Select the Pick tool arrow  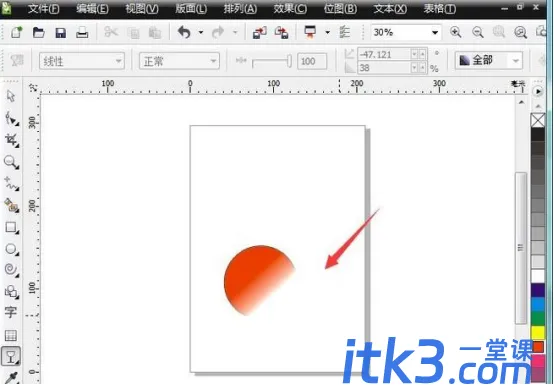[x=11, y=96]
